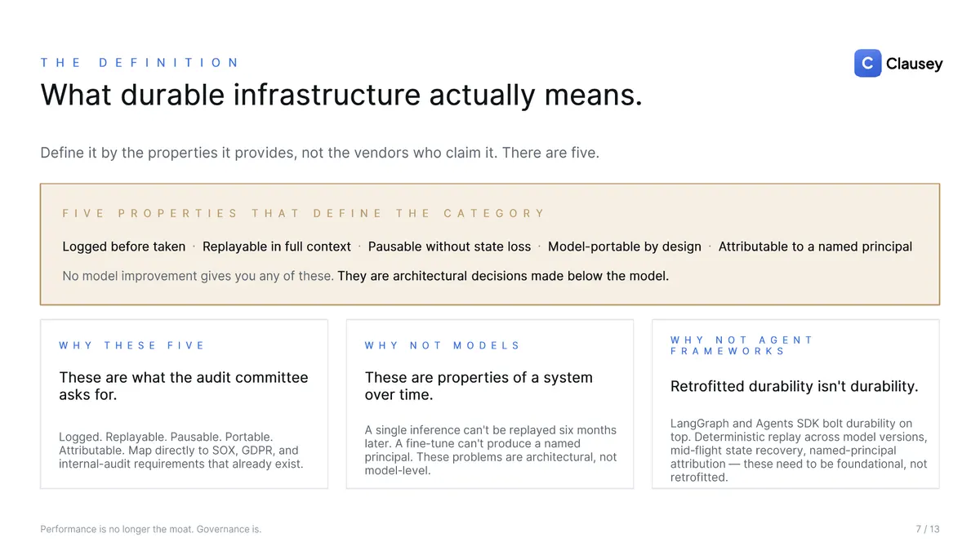Screen dimensions: 980x551
Task: Click 'These are properties of a system' heading
Action: click(479, 386)
